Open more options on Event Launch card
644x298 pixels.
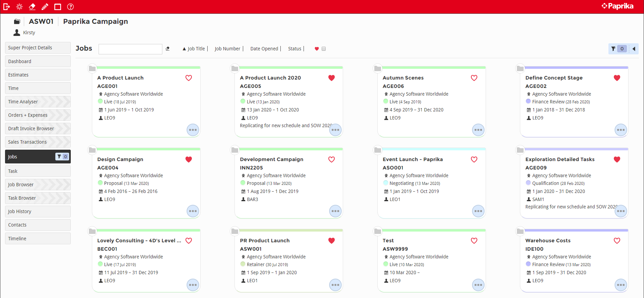pos(478,211)
